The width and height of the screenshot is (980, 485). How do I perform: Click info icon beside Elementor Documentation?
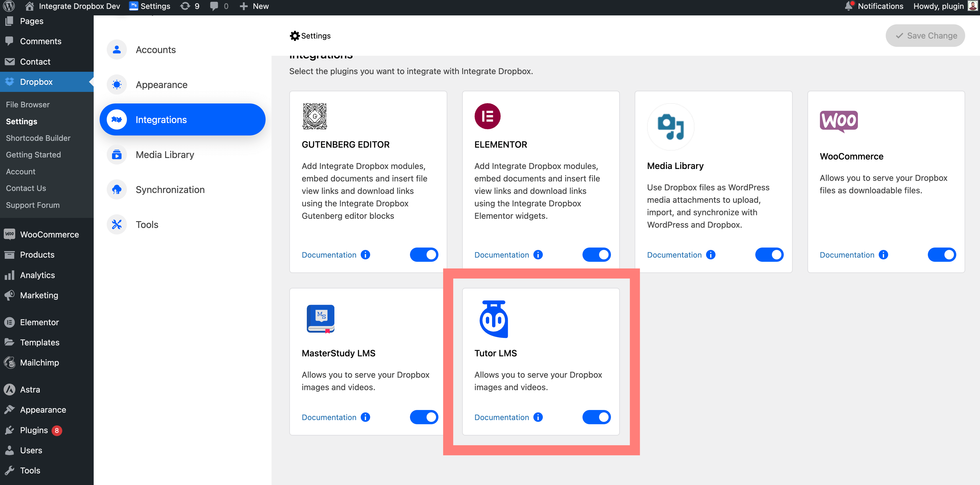(538, 254)
